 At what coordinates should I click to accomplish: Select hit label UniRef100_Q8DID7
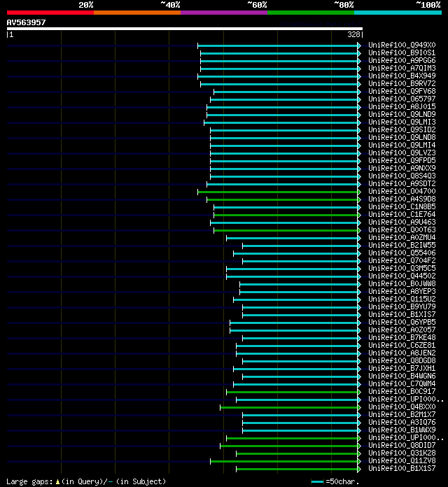click(402, 445)
